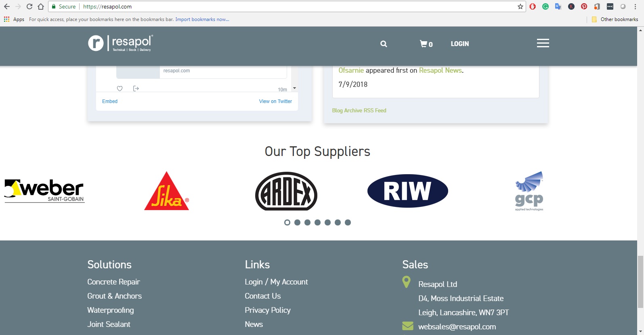Viewport: 644px width, 335px height.
Task: Click the Resapol logo
Action: pos(120,43)
